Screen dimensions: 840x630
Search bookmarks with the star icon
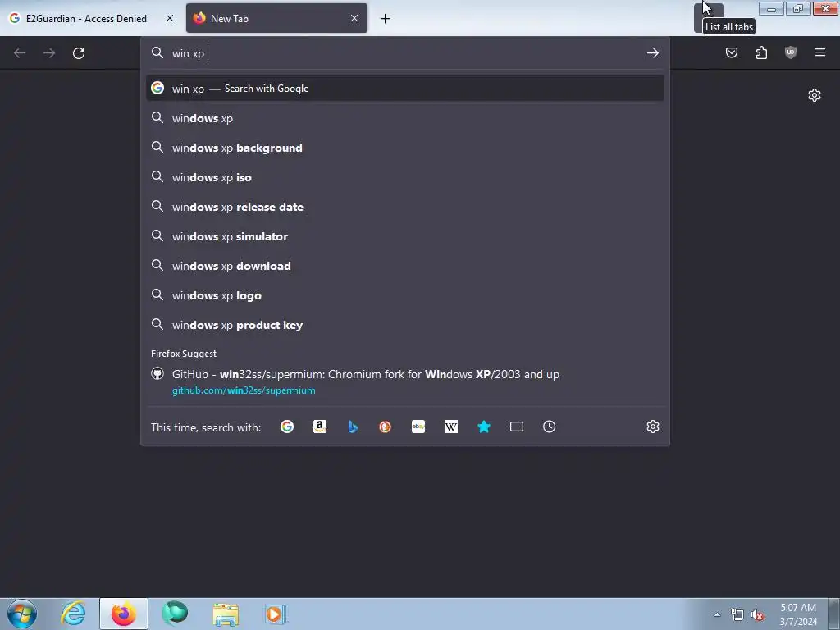tap(484, 427)
